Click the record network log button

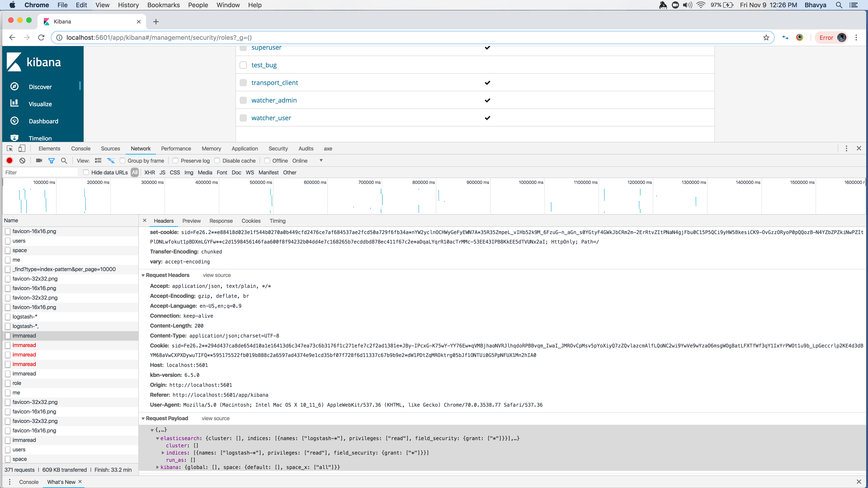click(x=9, y=161)
